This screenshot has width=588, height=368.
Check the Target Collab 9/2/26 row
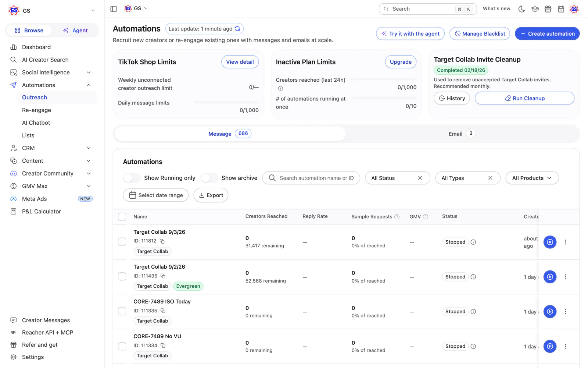point(122,276)
